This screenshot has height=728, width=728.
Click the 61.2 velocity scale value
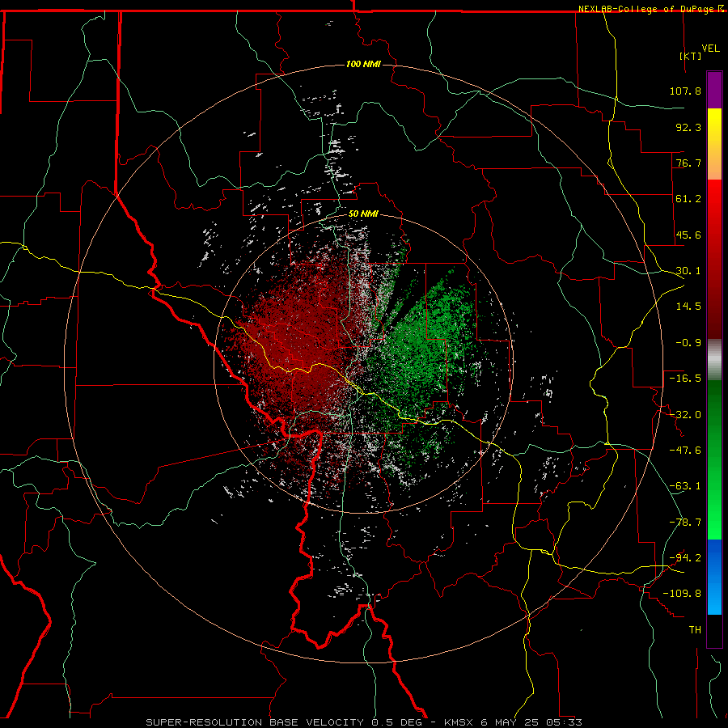point(688,199)
